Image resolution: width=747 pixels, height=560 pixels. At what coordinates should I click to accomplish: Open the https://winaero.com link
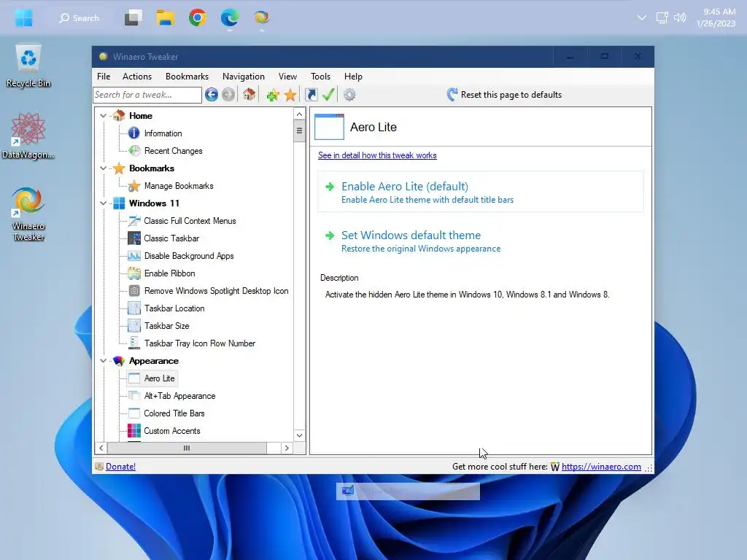coord(601,467)
